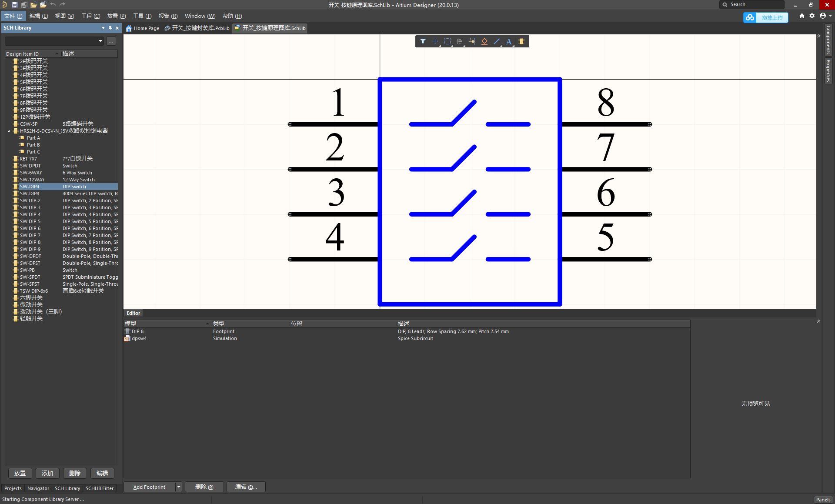Click the Add Component Part icon
The height and width of the screenshot is (504, 835).
click(521, 41)
